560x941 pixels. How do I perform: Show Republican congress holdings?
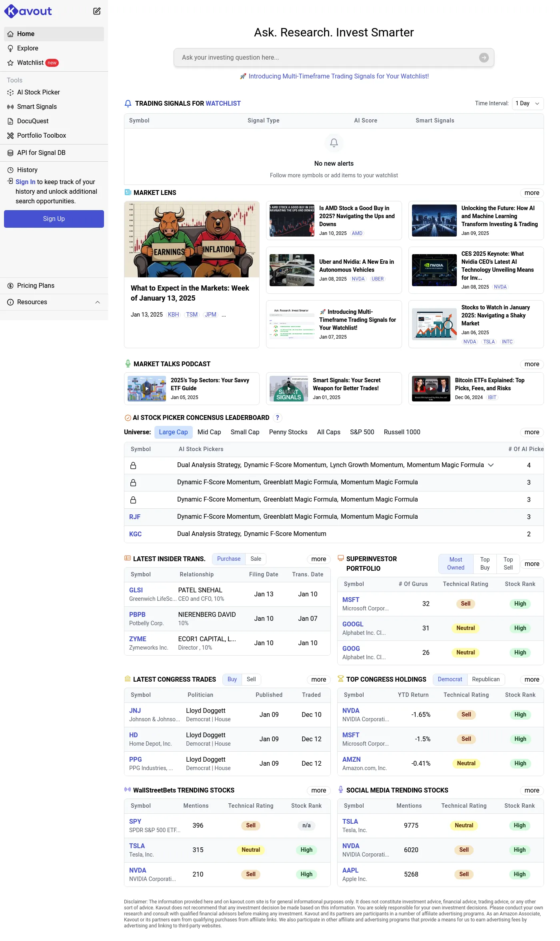486,680
